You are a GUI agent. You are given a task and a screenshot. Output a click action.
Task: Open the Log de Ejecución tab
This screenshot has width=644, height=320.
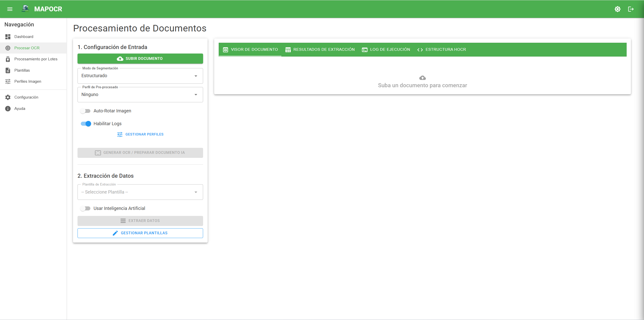(386, 50)
